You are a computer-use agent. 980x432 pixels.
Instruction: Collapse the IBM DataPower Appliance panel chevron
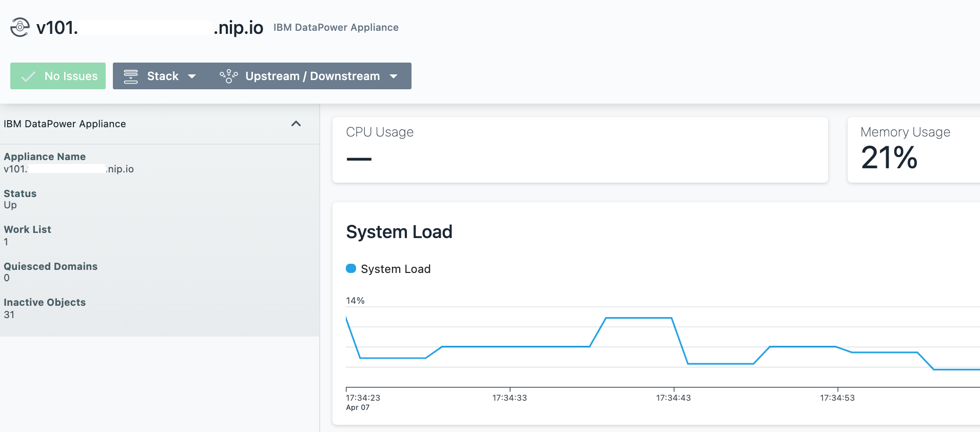click(x=296, y=124)
